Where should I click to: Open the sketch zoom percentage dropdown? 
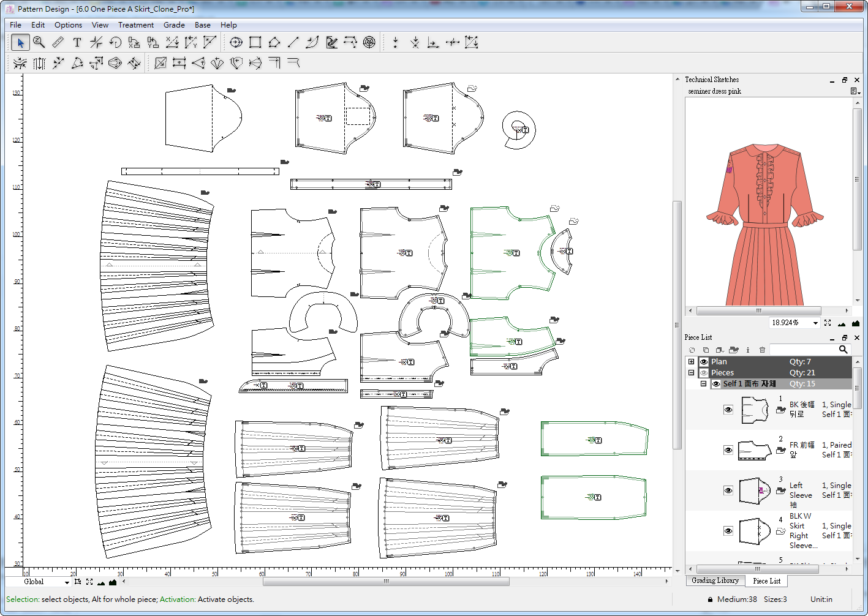click(815, 323)
